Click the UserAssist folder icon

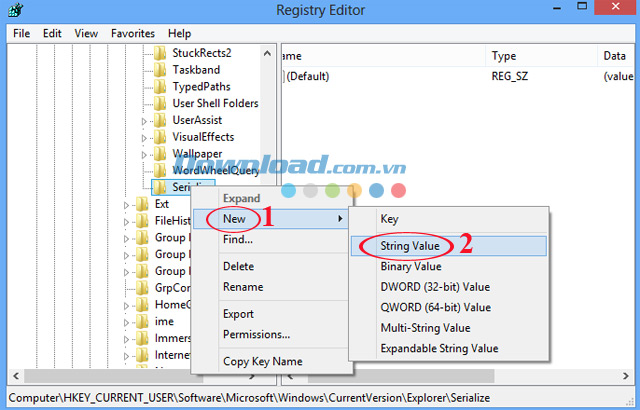click(x=160, y=120)
